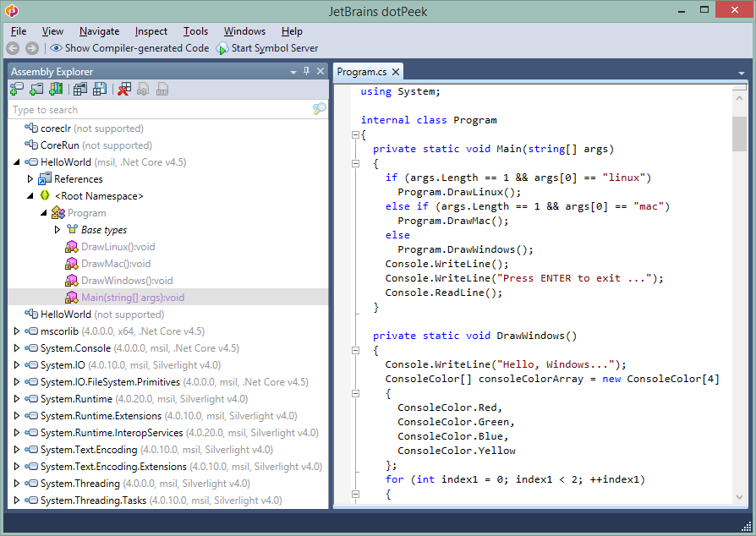Click the magnifier icon in the search box
The image size is (756, 536).
point(319,109)
